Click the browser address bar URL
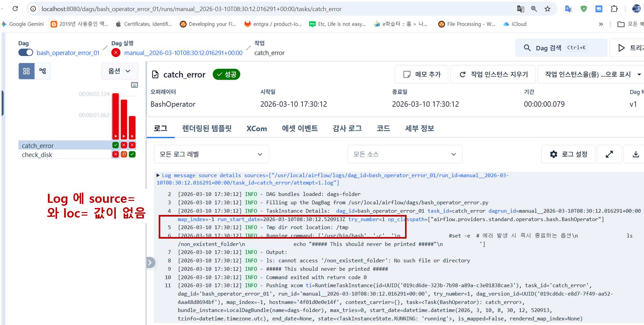The width and height of the screenshot is (644, 325). tap(191, 9)
